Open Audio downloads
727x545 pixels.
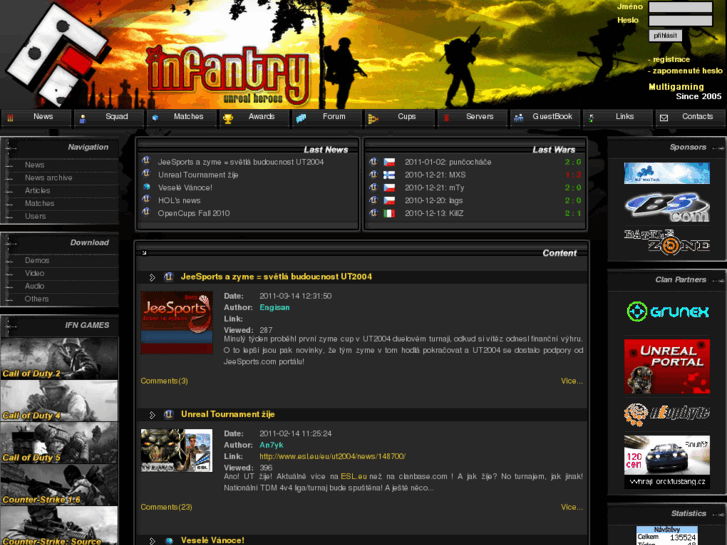[x=34, y=286]
